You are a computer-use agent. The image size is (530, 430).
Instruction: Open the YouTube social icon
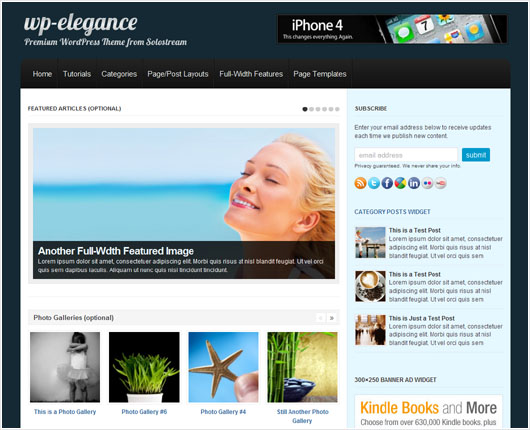coord(440,183)
